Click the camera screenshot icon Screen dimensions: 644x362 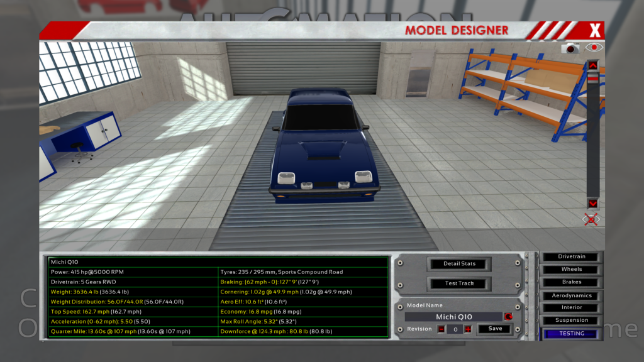(x=570, y=48)
